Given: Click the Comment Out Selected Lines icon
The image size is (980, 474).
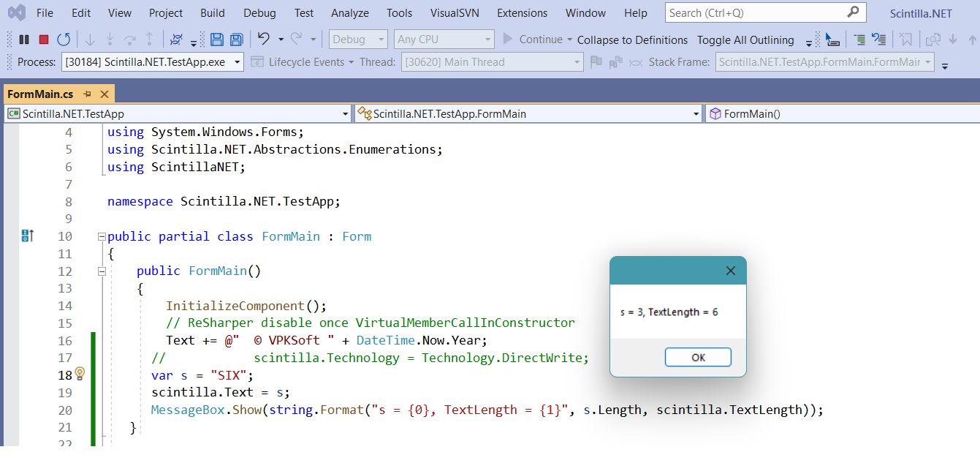Looking at the screenshot, I should coord(859,39).
